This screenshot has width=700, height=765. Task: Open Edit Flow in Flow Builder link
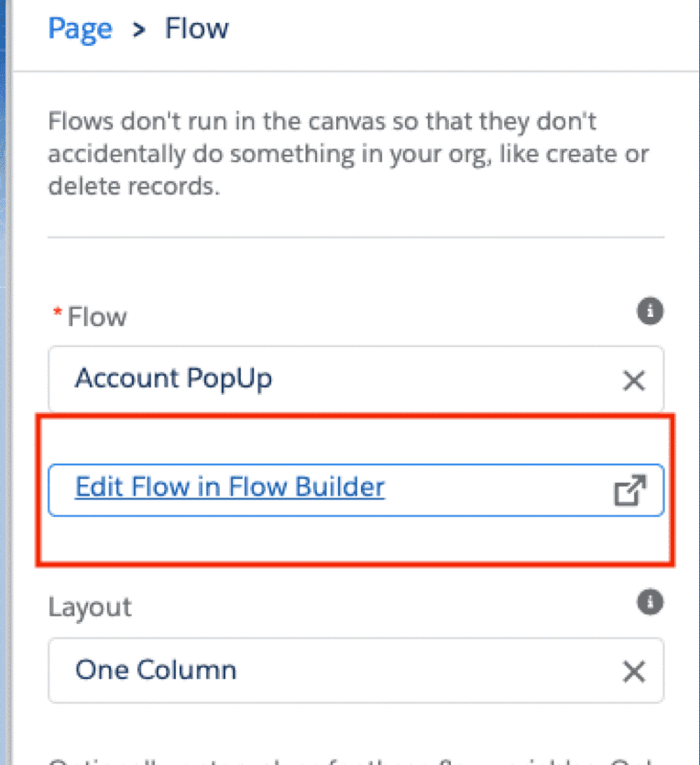[x=230, y=486]
